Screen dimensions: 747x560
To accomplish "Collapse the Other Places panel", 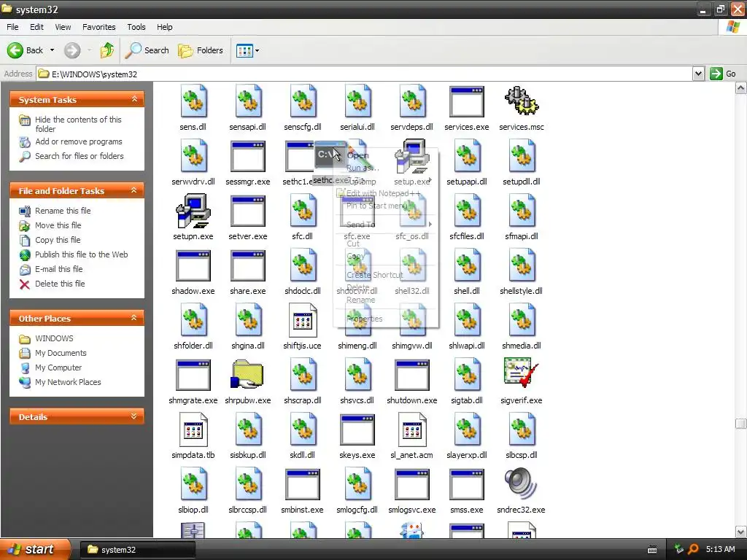I will (134, 318).
